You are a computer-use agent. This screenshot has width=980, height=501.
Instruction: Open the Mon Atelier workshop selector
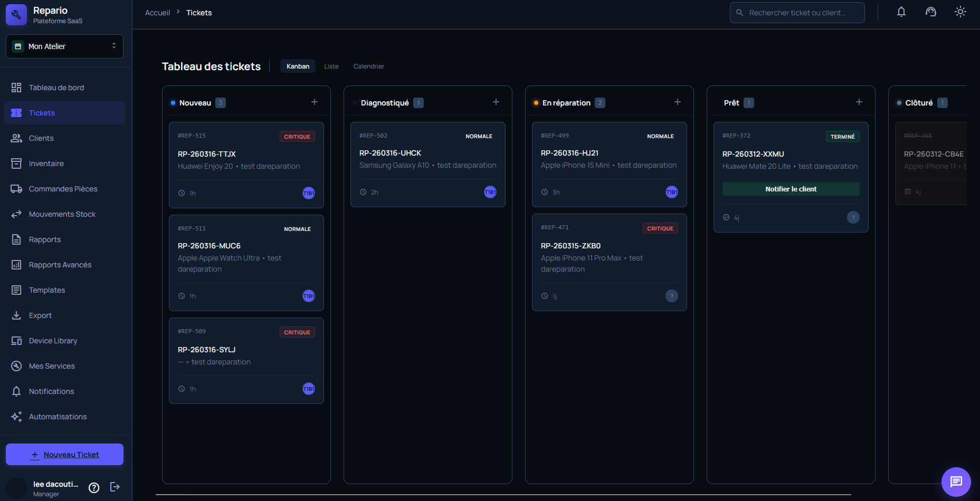point(64,46)
